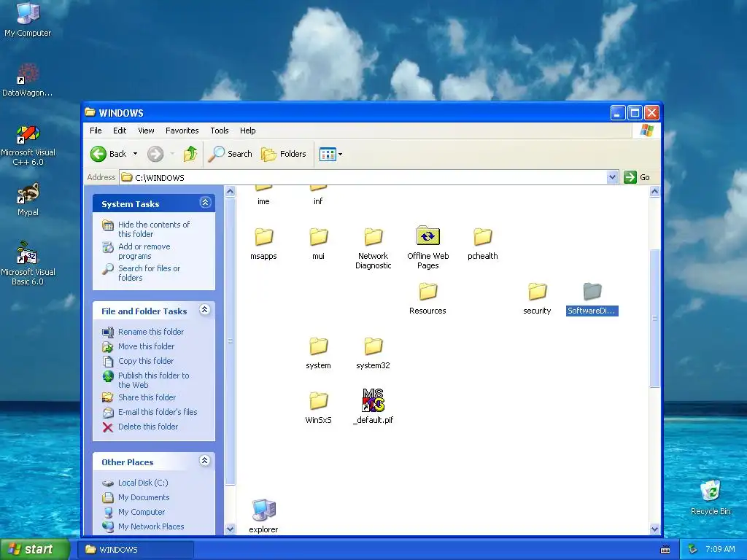Click the file list scroll-up arrow
Image resolution: width=747 pixels, height=560 pixels.
point(654,192)
